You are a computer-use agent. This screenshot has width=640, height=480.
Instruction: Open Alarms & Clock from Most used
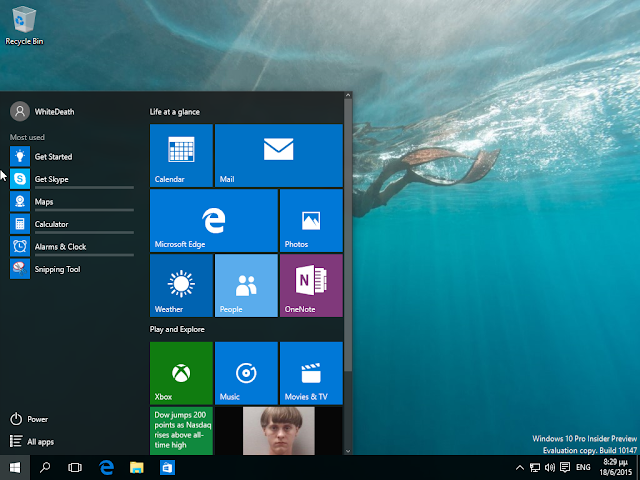pos(72,246)
